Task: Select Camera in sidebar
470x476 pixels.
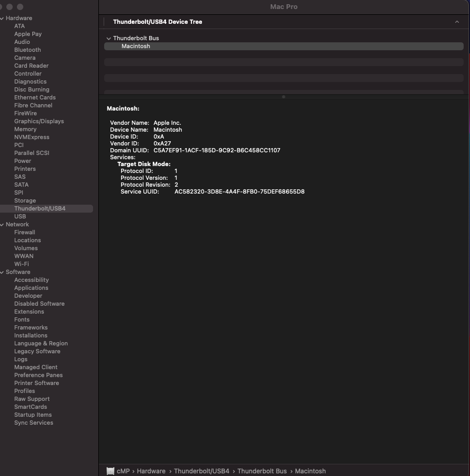Action: click(x=24, y=58)
